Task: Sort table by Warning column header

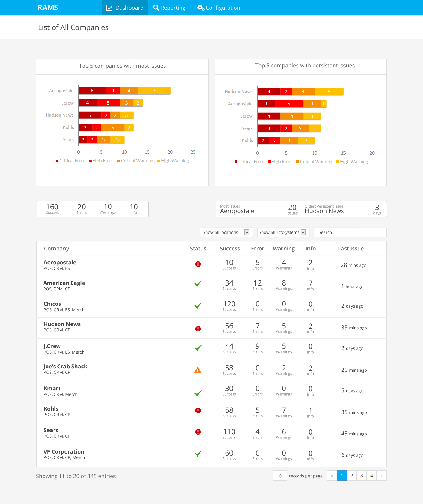Action: pyautogui.click(x=284, y=249)
